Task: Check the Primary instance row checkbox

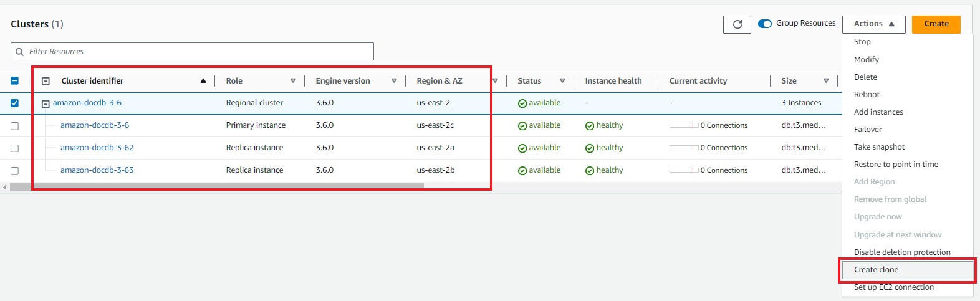Action: [15, 126]
